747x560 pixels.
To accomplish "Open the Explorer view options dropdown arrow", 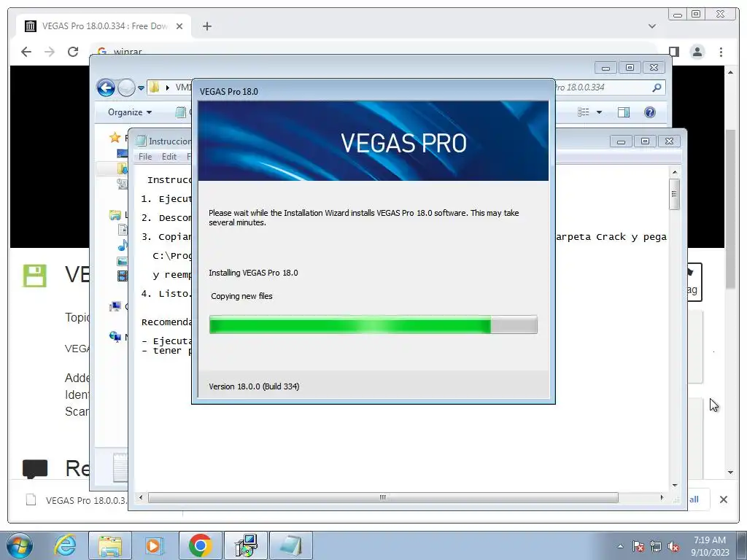I will [600, 112].
